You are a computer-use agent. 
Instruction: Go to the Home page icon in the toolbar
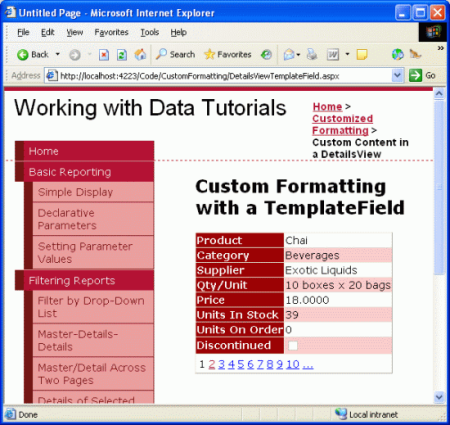(140, 54)
